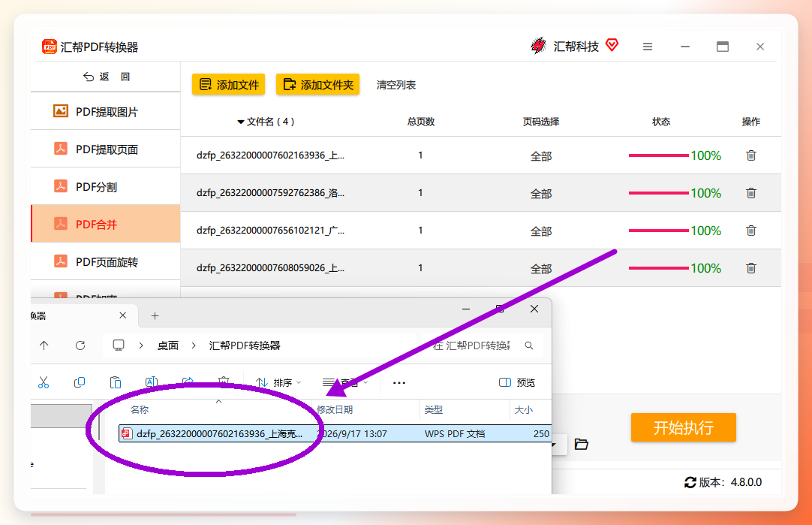Go back using the 返回 button

(106, 77)
